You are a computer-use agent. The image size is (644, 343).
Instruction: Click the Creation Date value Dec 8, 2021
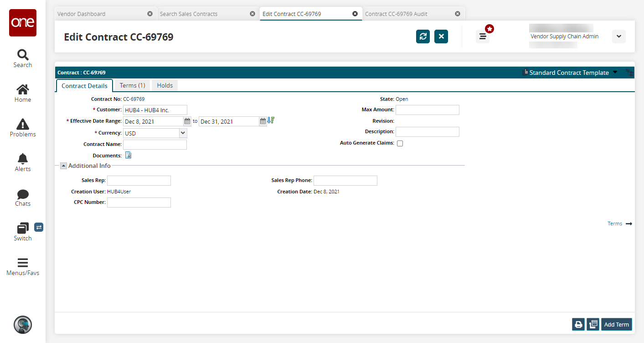point(326,192)
